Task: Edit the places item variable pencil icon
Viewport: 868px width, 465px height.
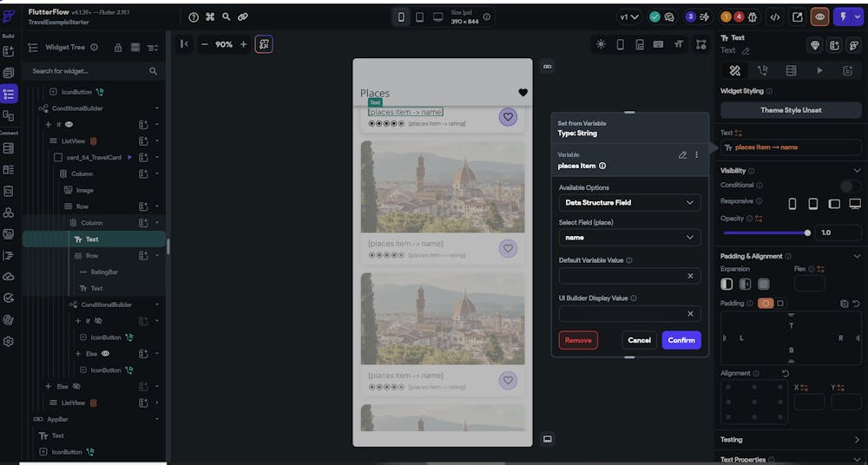Action: point(682,155)
